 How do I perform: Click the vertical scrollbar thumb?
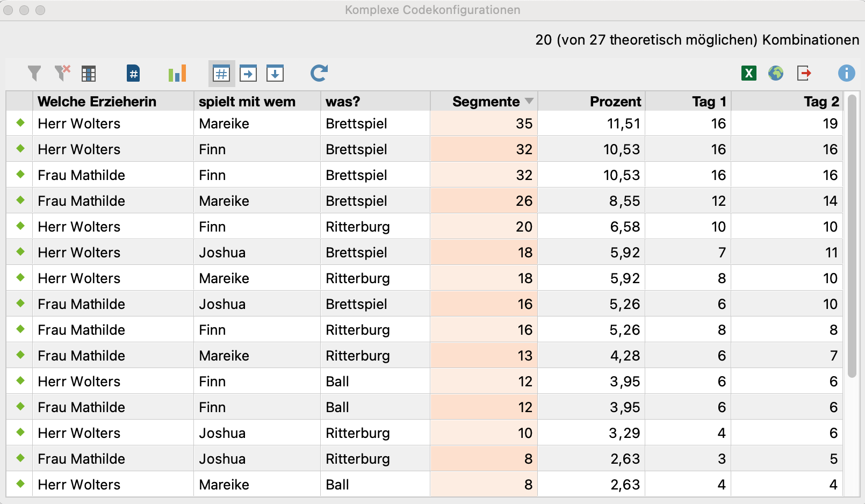tap(852, 236)
